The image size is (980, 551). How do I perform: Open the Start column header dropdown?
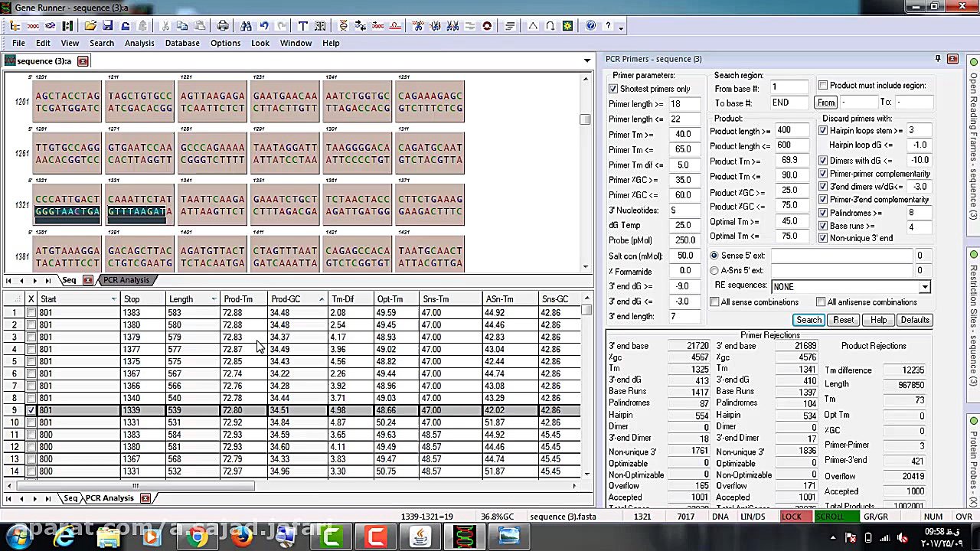tap(113, 299)
